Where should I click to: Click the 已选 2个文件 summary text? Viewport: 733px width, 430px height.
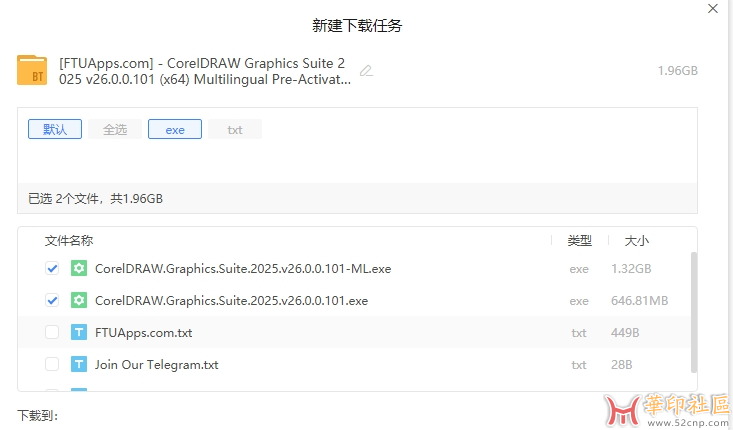pos(95,199)
